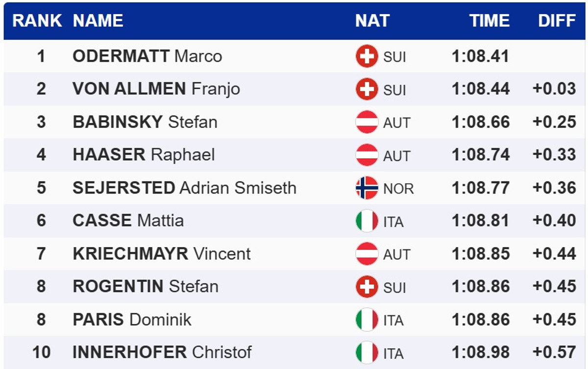The width and height of the screenshot is (588, 369).
Task: Click the Austrian flag beside Kriechmayr
Action: (x=367, y=254)
